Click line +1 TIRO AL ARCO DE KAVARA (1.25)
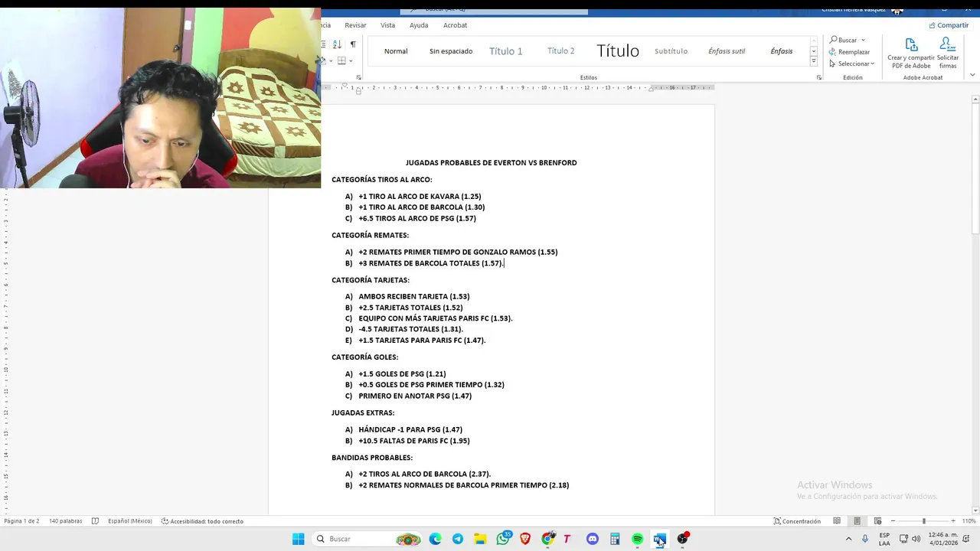Screen dimensions: 980x551 coord(420,197)
